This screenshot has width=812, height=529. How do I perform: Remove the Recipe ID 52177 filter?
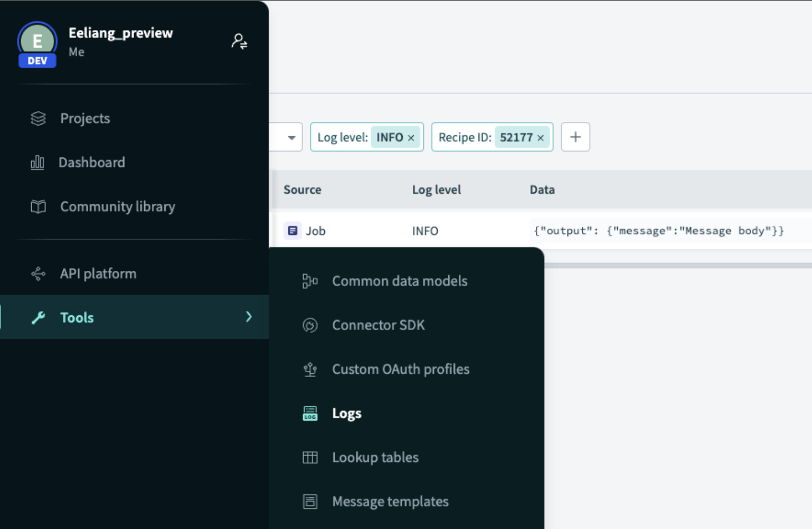[x=540, y=137]
